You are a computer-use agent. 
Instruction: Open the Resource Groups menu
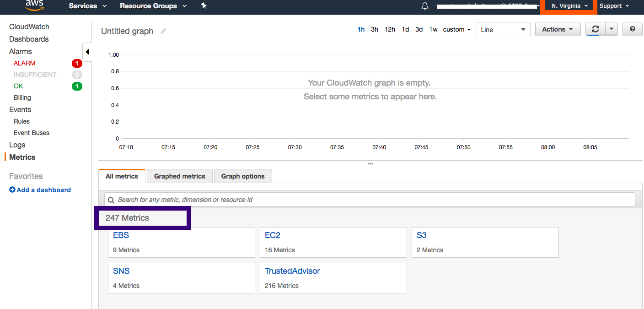[x=153, y=6]
